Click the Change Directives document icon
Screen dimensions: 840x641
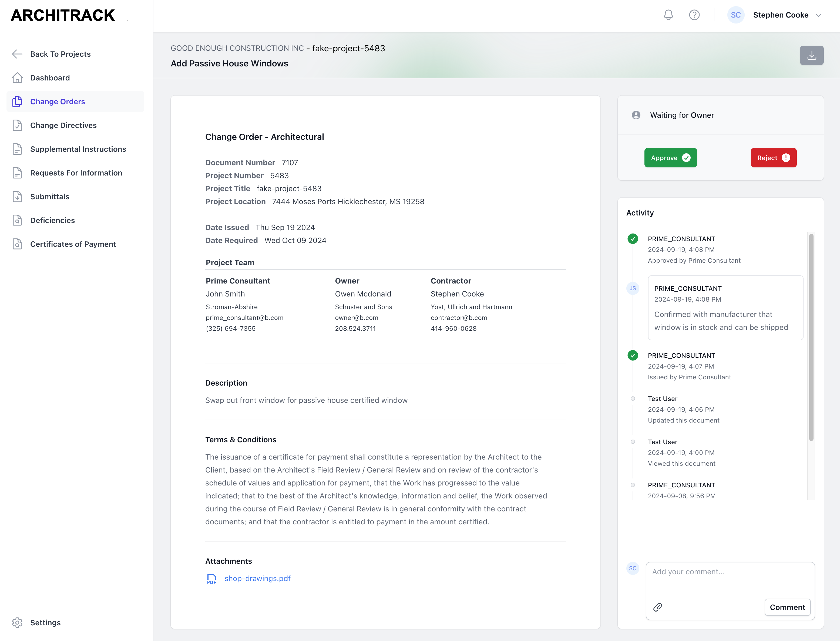tap(17, 125)
